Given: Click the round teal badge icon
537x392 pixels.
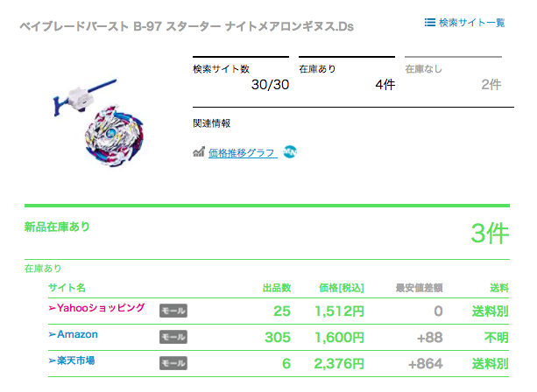Looking at the screenshot, I should tap(290, 151).
